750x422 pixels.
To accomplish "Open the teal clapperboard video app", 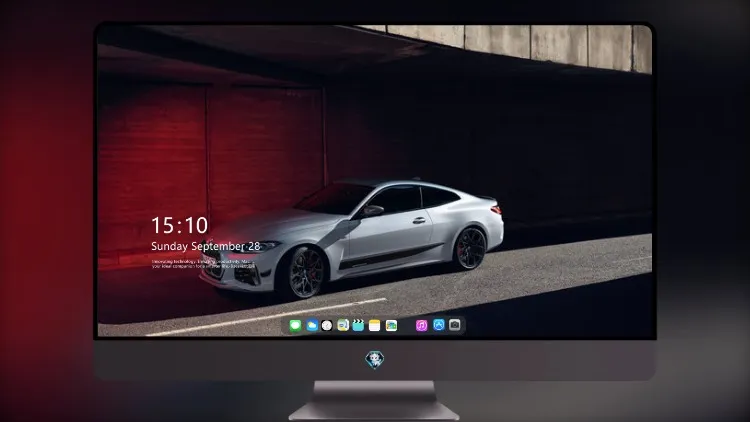I will click(x=358, y=326).
